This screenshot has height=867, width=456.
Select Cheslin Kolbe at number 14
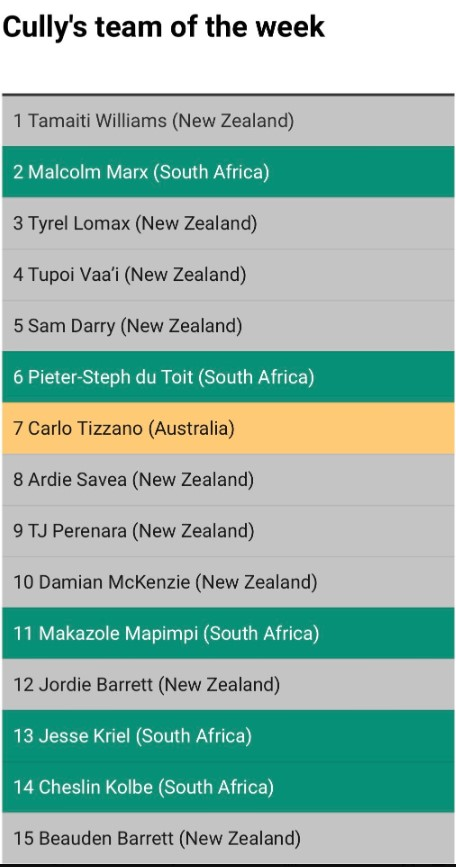tap(228, 787)
